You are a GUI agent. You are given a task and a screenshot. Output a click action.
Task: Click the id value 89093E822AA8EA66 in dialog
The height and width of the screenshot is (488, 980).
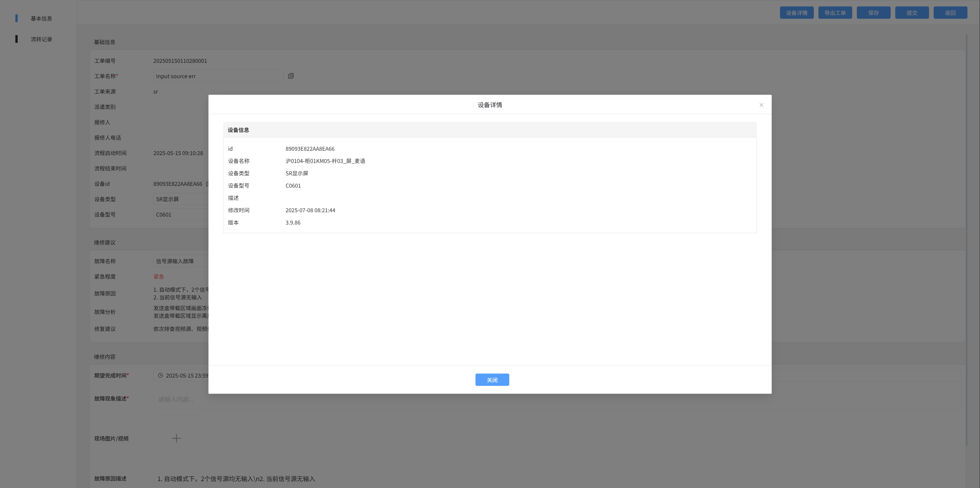[x=310, y=149]
